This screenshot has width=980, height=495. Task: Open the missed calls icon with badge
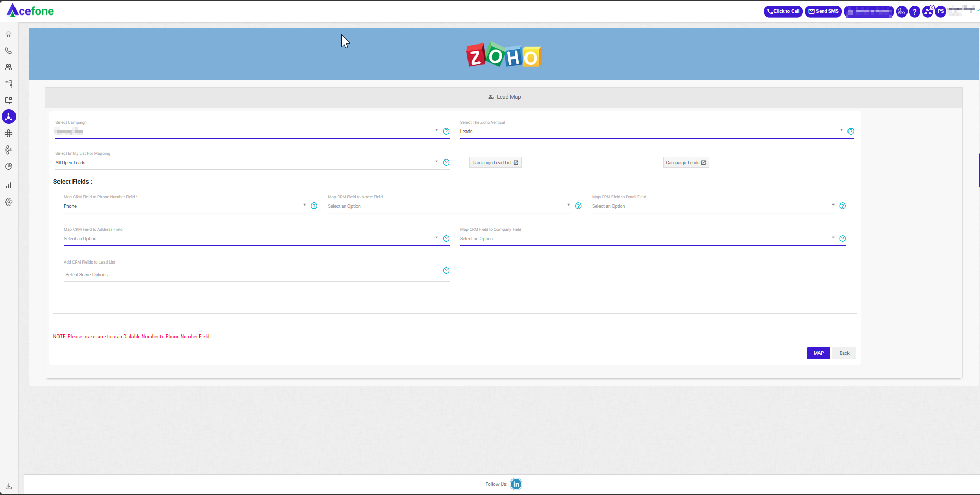pos(928,11)
